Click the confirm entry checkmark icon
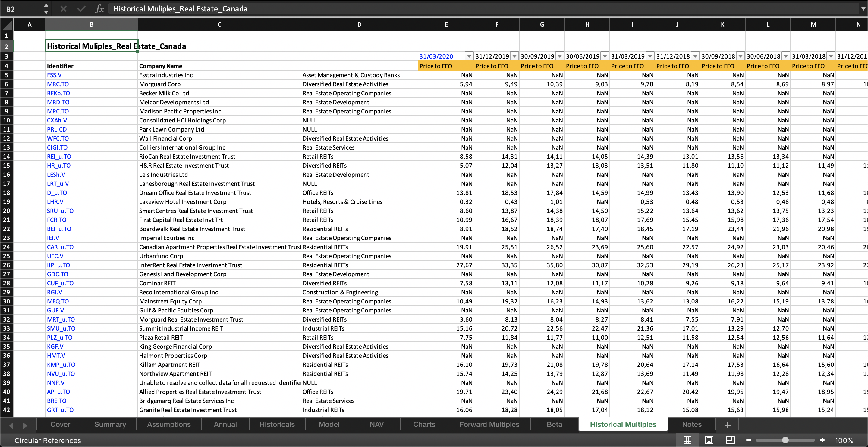 [81, 9]
